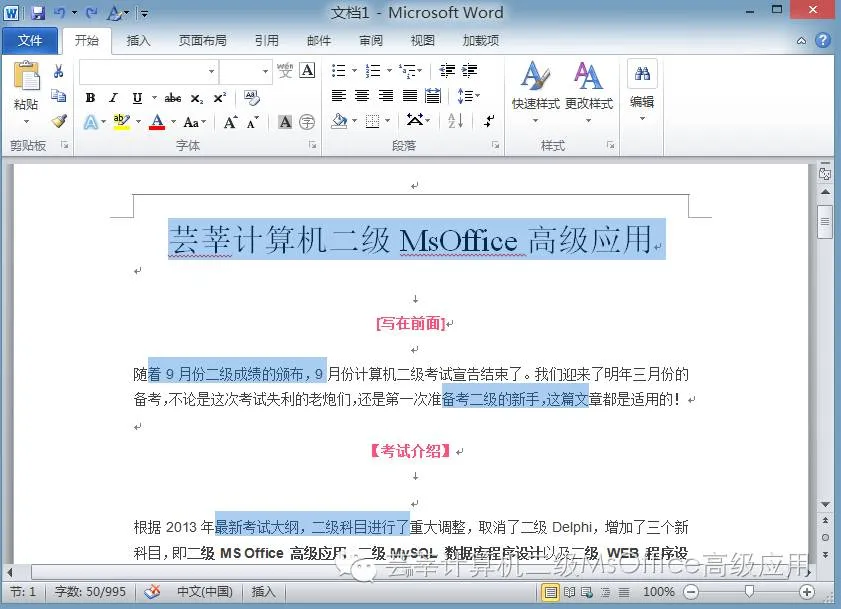The width and height of the screenshot is (841, 609).
Task: Click the spelling check status icon
Action: coord(152,591)
